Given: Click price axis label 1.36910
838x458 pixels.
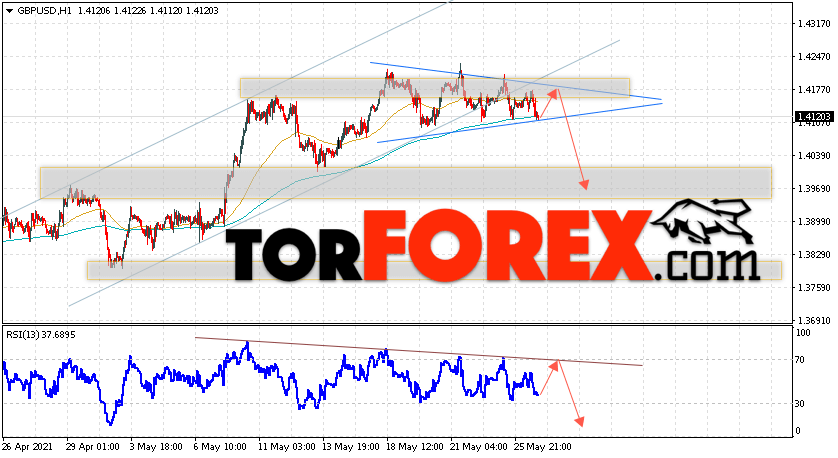Looking at the screenshot, I should tap(814, 321).
